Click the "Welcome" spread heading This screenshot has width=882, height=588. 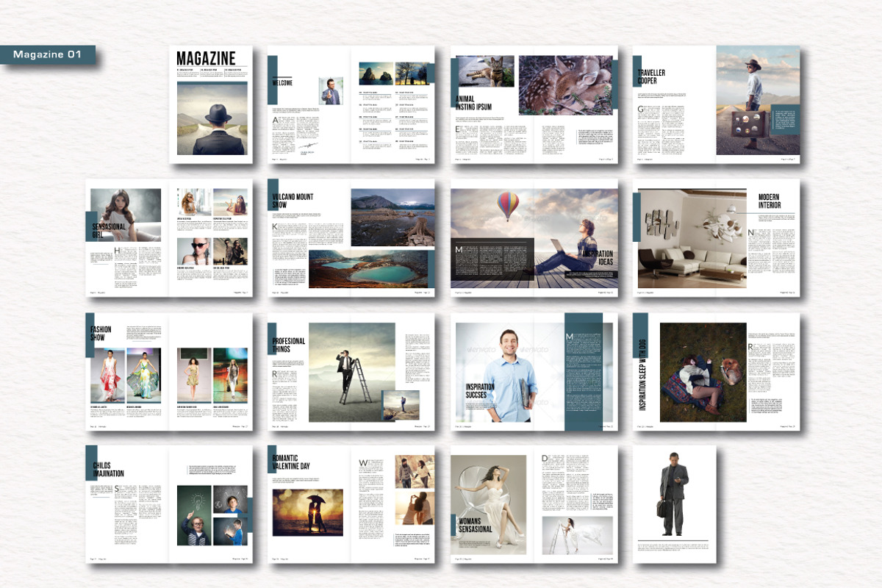pyautogui.click(x=282, y=83)
